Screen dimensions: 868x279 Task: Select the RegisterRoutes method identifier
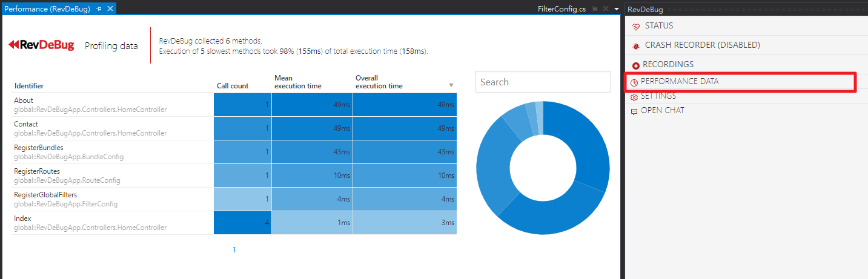[37, 171]
